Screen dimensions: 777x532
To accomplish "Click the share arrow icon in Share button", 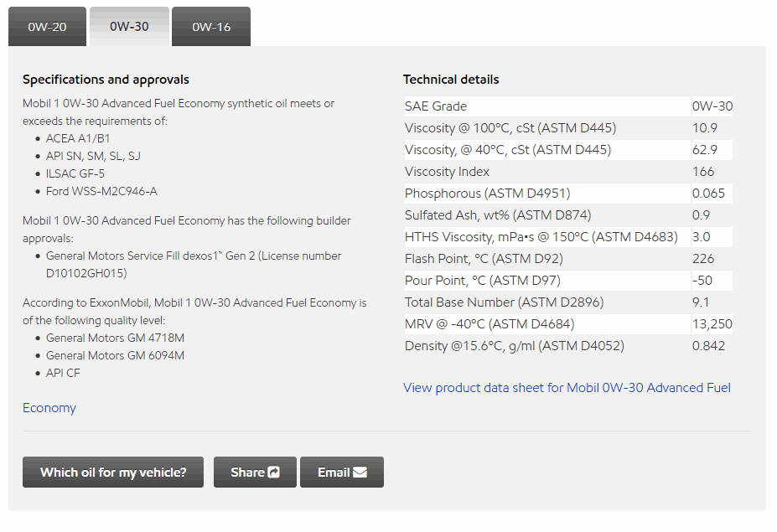I will [274, 472].
